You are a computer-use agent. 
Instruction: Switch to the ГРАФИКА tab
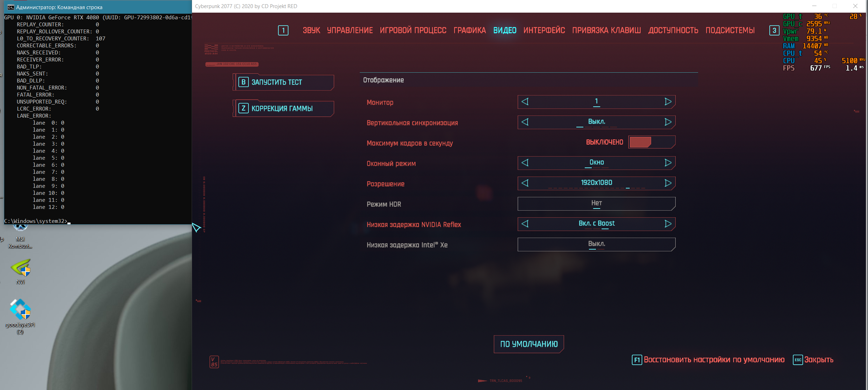tap(469, 31)
